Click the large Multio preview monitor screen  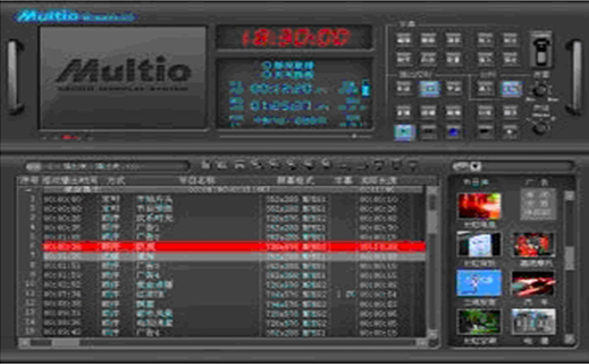(123, 77)
